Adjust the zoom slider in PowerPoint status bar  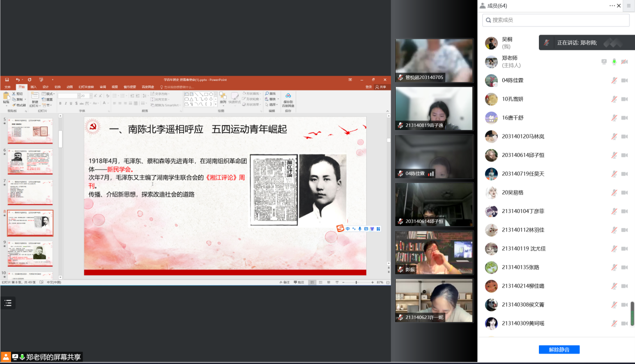[356, 282]
